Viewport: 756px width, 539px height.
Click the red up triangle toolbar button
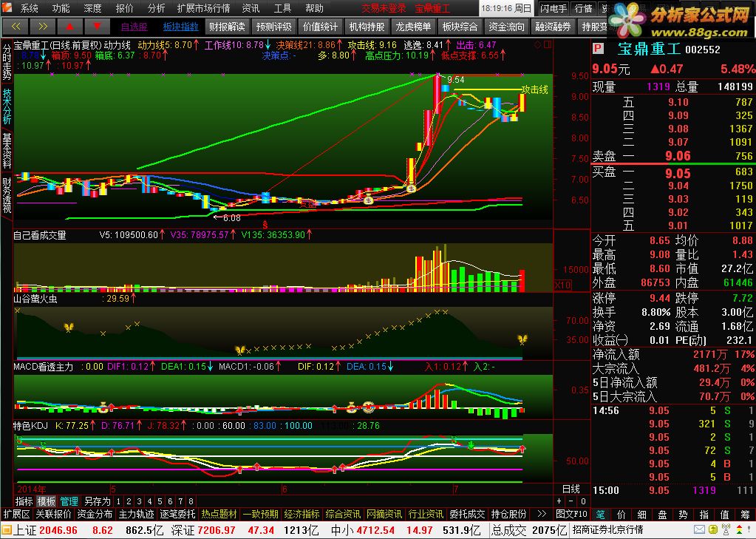(69, 26)
